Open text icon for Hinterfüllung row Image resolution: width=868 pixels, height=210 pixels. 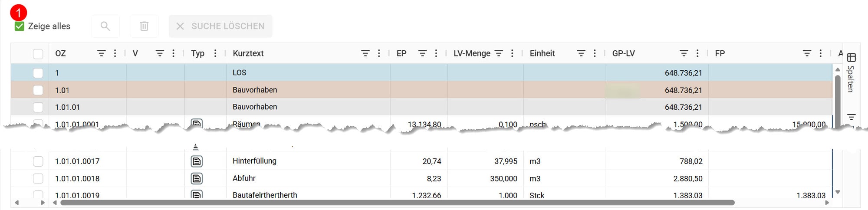197,161
